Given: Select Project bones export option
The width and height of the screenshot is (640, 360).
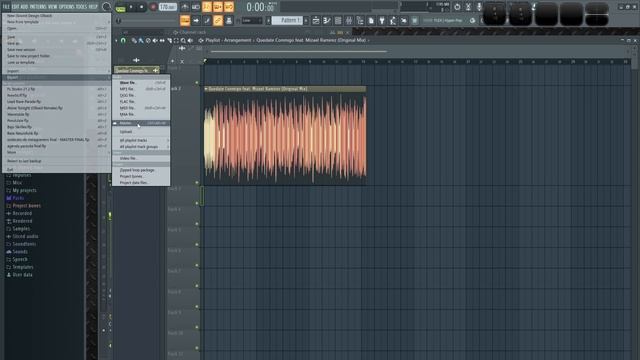Looking at the screenshot, I should point(141,176).
